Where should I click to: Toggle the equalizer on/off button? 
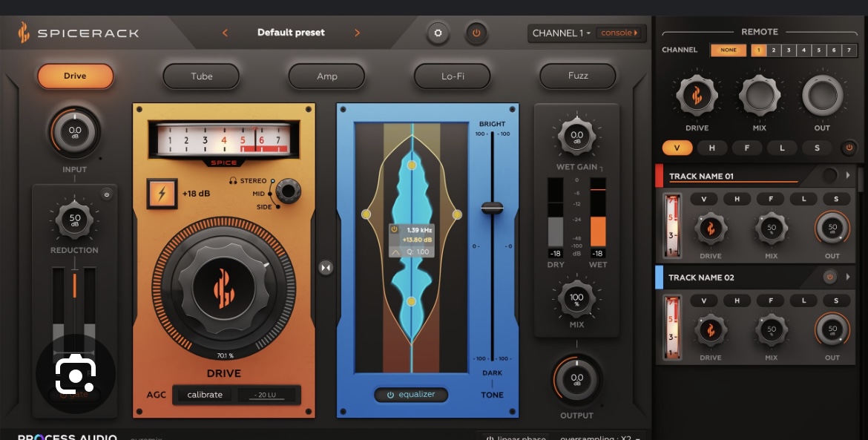tap(411, 395)
